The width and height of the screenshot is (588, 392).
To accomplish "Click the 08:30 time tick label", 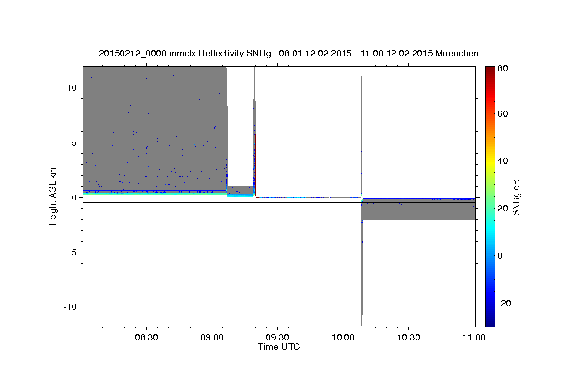I will (147, 338).
